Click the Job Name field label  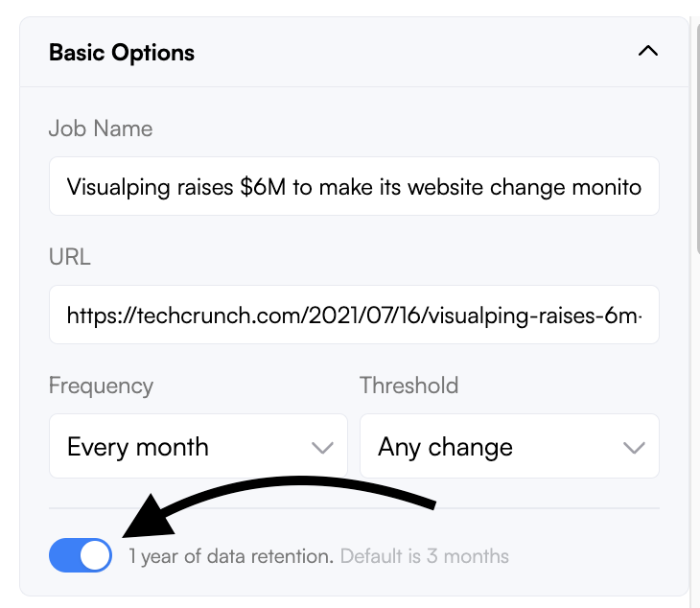tap(101, 129)
